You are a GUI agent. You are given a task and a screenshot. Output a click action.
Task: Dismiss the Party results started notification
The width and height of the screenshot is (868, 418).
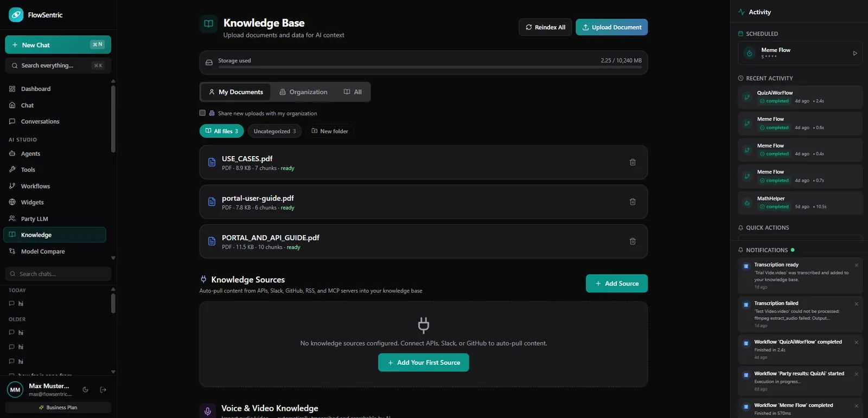pyautogui.click(x=857, y=374)
